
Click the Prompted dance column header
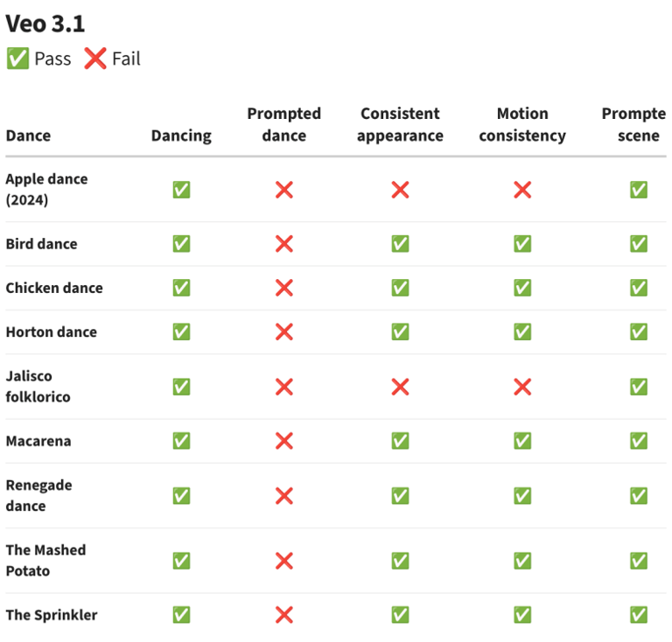(x=284, y=124)
